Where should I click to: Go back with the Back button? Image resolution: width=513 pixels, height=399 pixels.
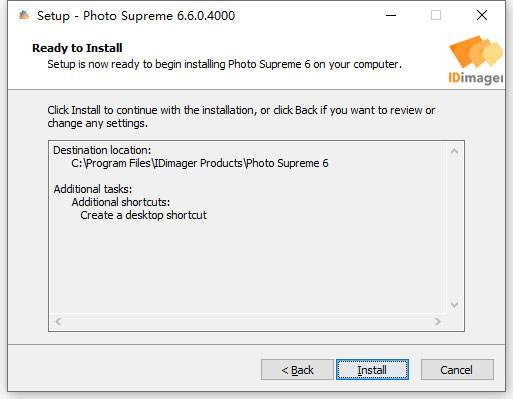(x=297, y=369)
